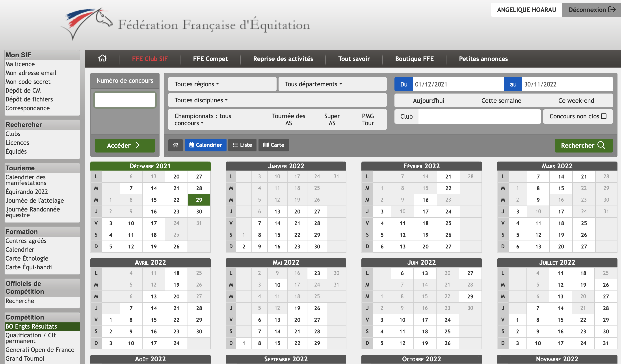This screenshot has height=364, width=621.
Task: Open the Tout savoir menu
Action: (354, 59)
